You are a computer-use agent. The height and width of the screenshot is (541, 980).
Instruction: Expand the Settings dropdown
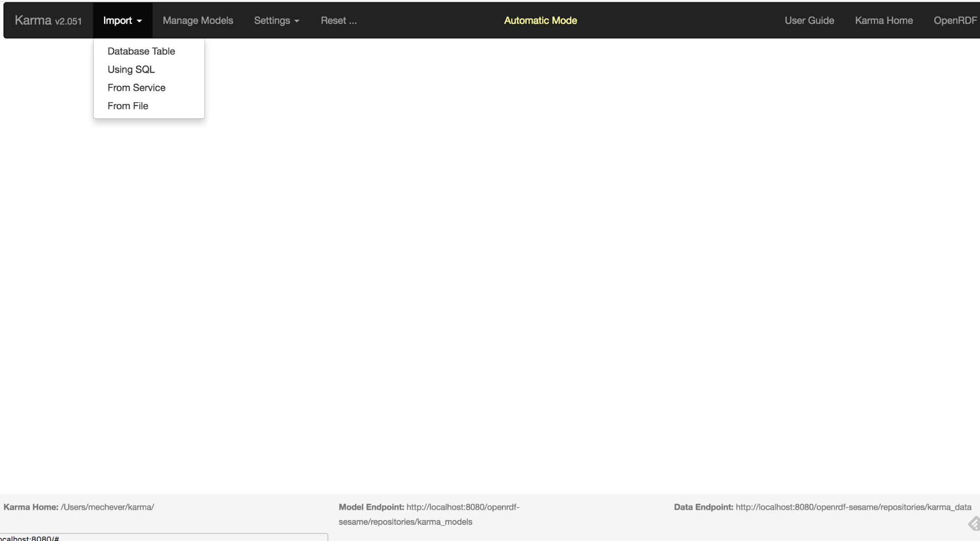276,21
